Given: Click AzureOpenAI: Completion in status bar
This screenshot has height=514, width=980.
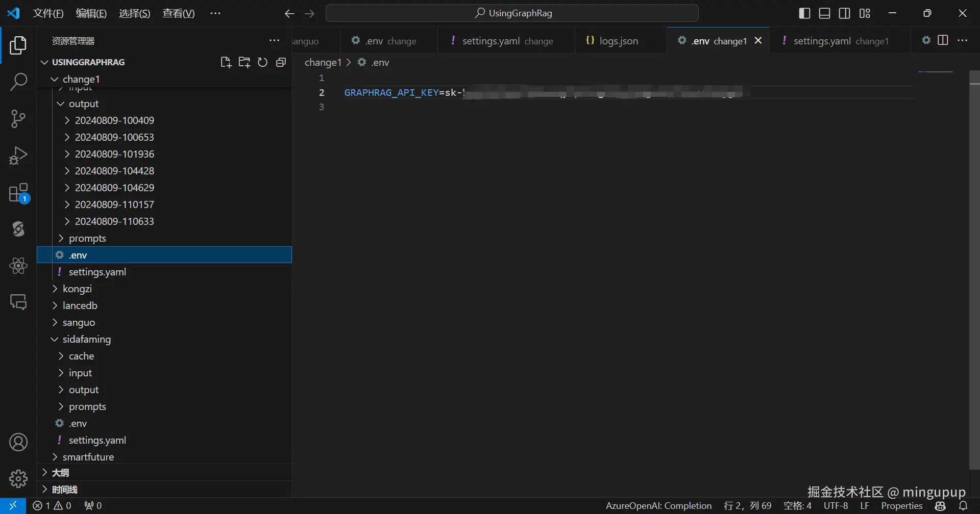Looking at the screenshot, I should (x=658, y=506).
